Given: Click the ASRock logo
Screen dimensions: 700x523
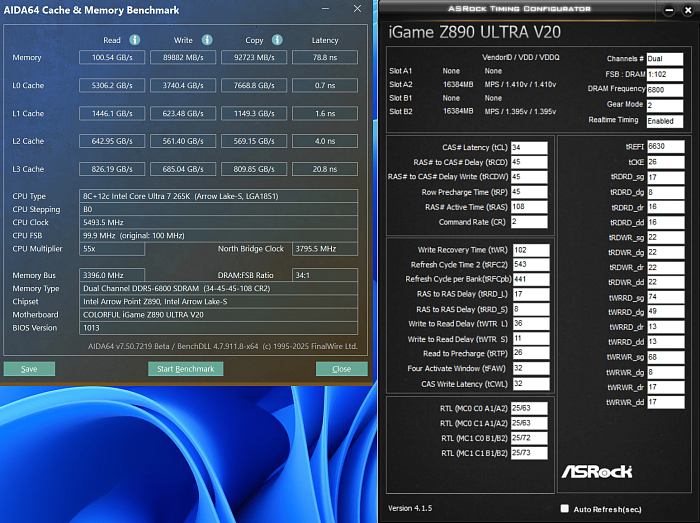Looking at the screenshot, I should 597,471.
